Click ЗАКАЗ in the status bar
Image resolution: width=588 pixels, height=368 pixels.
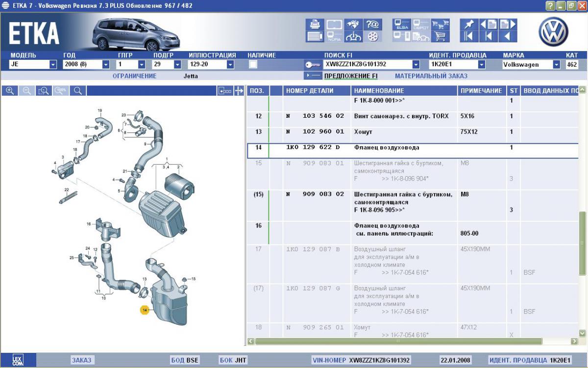pos(81,360)
